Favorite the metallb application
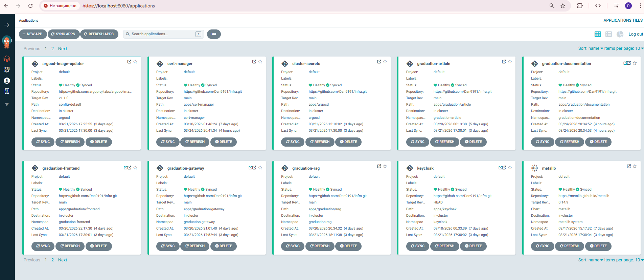 tap(635, 166)
